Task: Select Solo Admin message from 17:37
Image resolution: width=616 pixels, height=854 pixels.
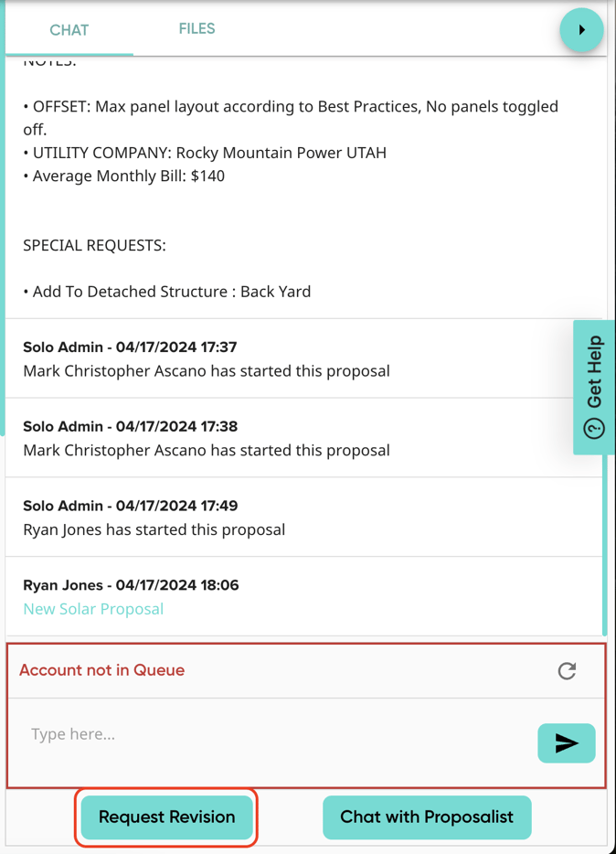Action: tap(207, 371)
